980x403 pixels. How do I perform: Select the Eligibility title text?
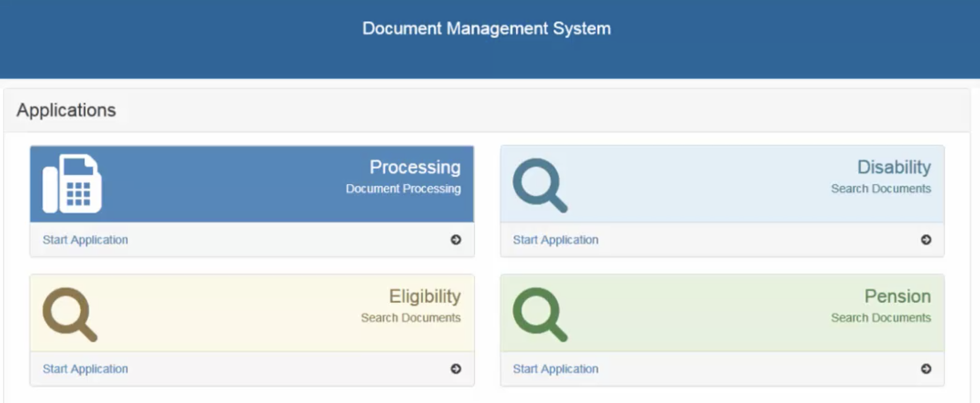pyautogui.click(x=425, y=296)
